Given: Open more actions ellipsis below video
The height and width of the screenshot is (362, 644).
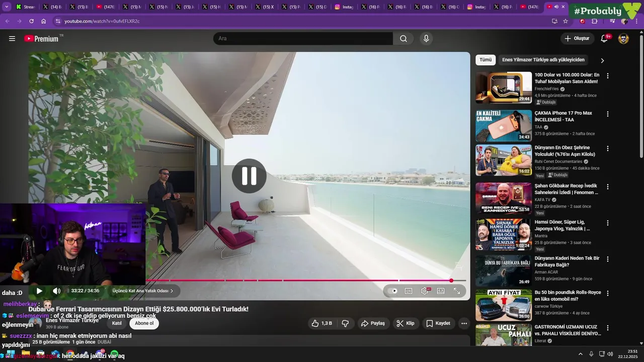Looking at the screenshot, I should [464, 323].
